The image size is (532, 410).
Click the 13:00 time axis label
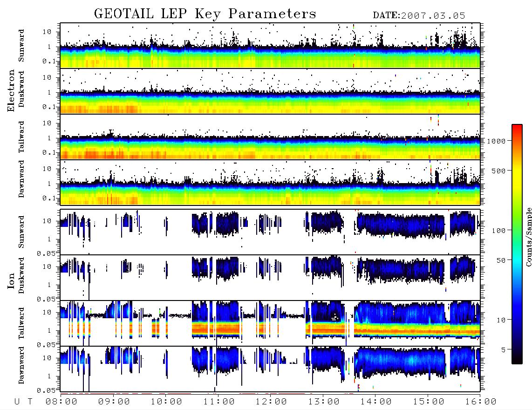(324, 402)
